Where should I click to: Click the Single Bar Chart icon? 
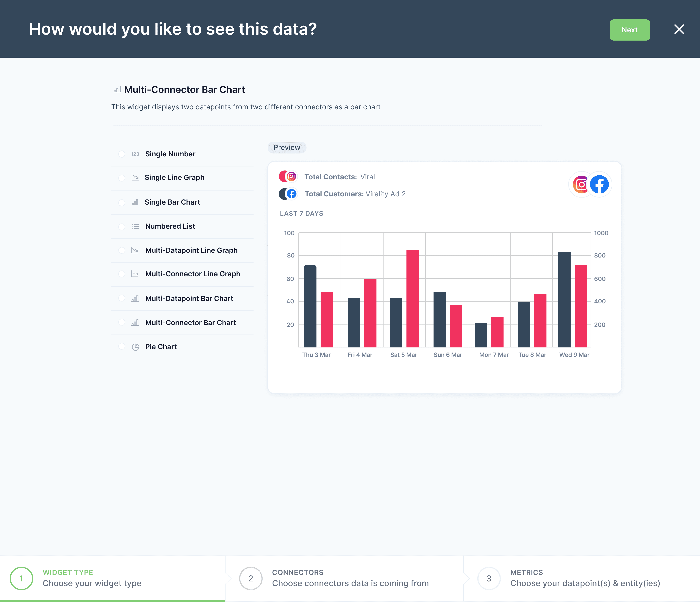pos(135,202)
